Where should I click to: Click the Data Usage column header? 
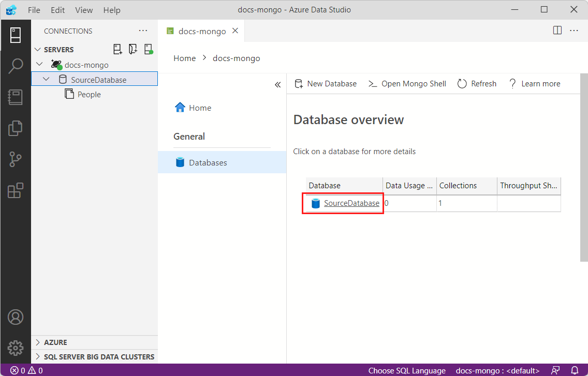(409, 186)
